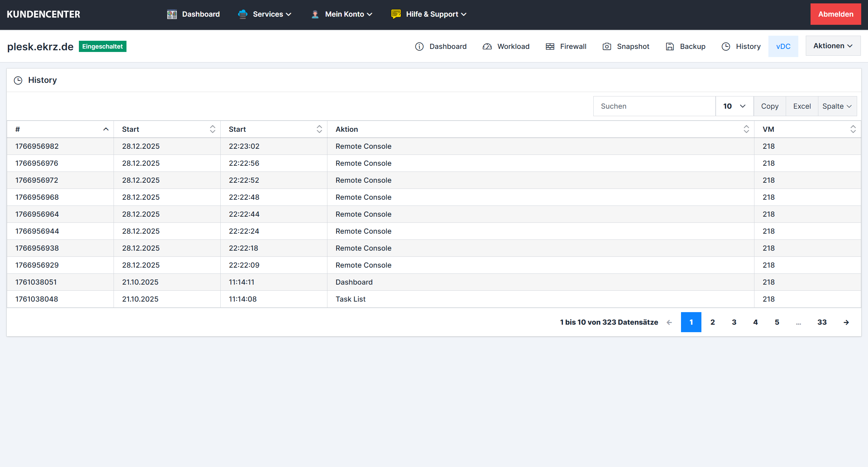Go to pagination page 33
The height and width of the screenshot is (467, 868).
pyautogui.click(x=822, y=322)
